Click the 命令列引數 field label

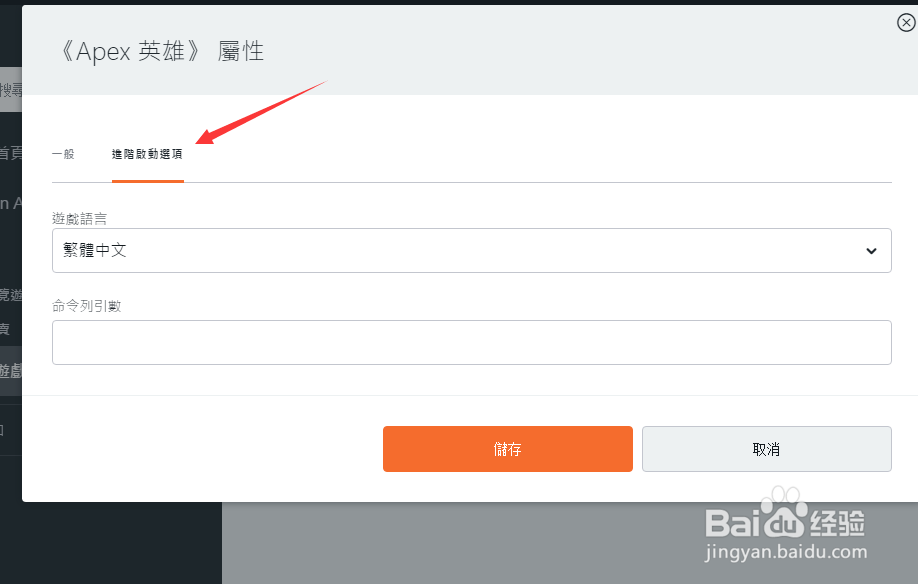click(87, 305)
